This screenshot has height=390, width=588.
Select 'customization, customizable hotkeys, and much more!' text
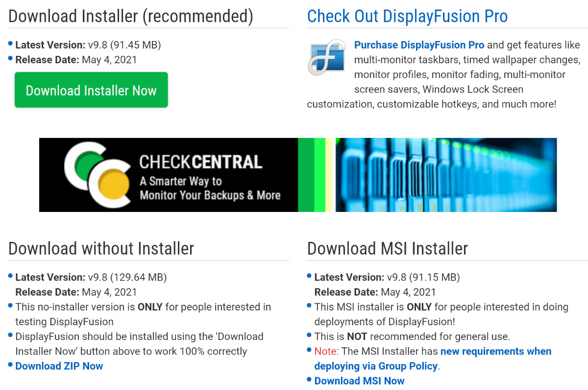tap(432, 104)
